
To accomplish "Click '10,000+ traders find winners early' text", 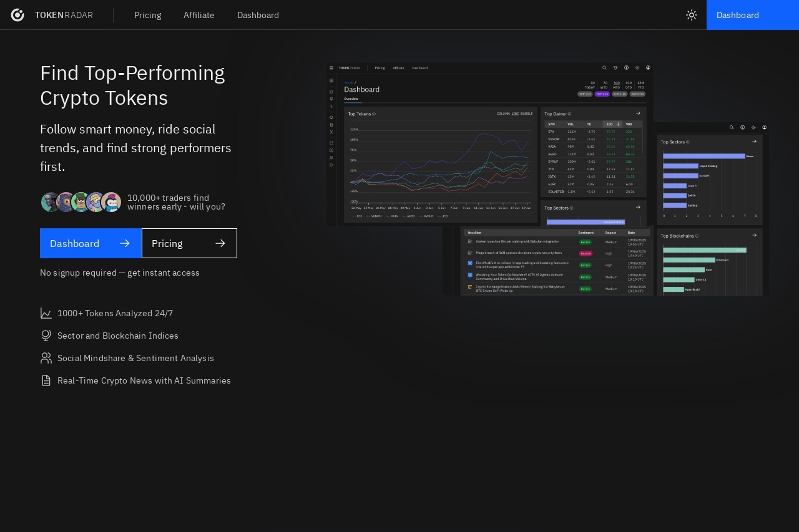I will 176,202.
